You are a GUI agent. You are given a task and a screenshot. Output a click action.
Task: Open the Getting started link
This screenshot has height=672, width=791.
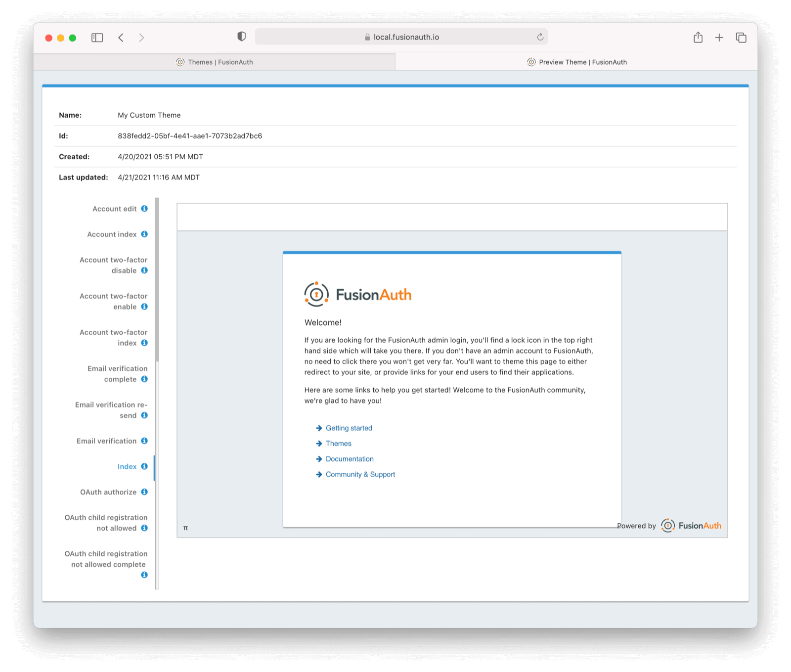coord(349,428)
